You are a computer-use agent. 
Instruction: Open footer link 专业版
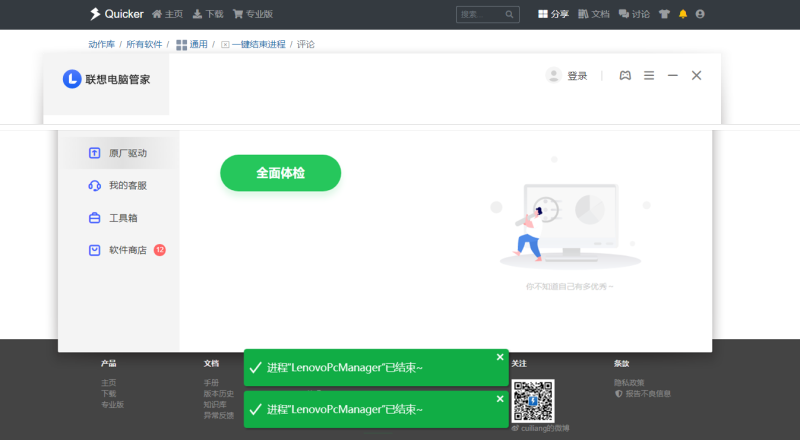[x=113, y=404]
